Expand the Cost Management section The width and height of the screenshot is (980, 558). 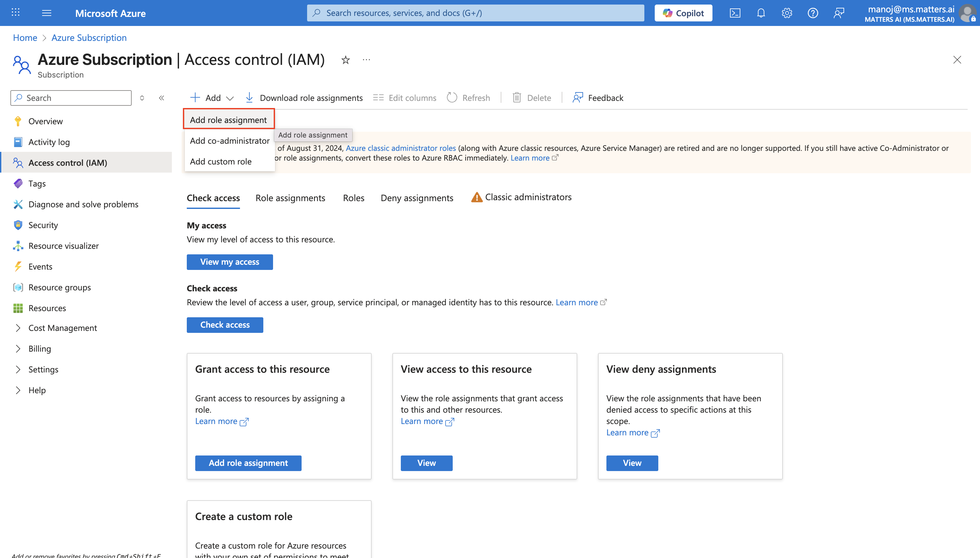click(x=18, y=328)
